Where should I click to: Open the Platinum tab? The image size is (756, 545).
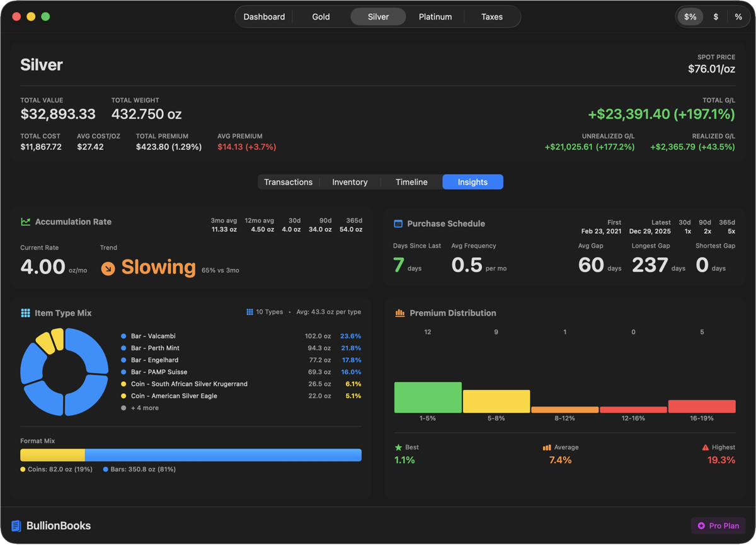(435, 17)
